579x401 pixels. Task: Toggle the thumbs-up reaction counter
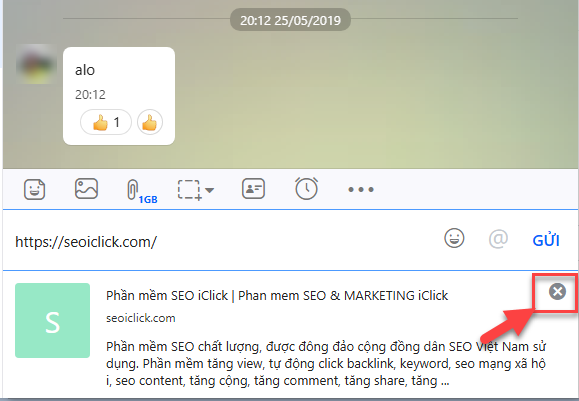tap(106, 122)
